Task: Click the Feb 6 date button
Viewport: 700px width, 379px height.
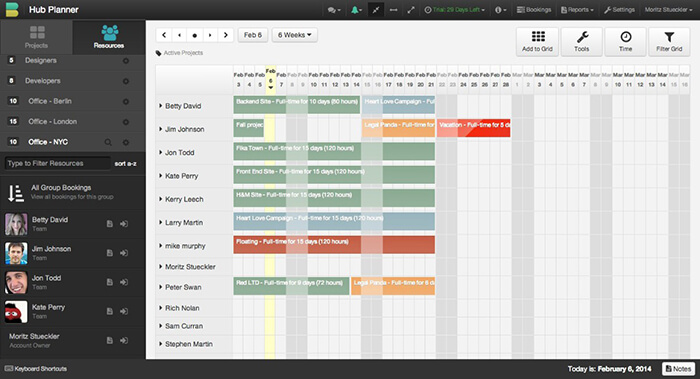Action: pyautogui.click(x=253, y=35)
